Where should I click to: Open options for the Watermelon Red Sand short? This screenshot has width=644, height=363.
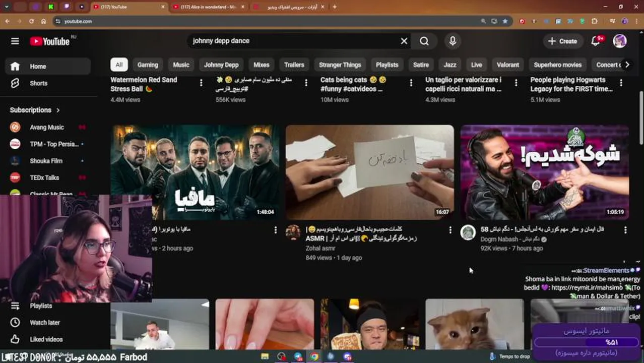[x=201, y=83]
